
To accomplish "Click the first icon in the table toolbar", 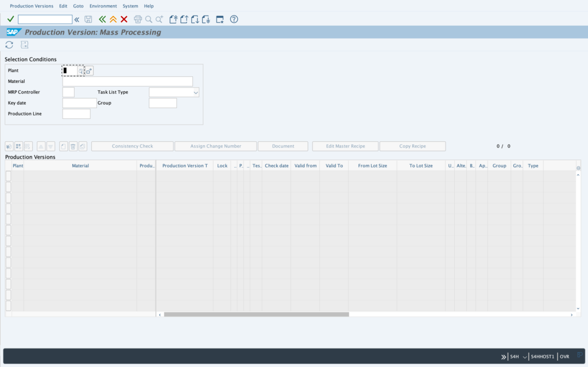I will click(x=9, y=146).
